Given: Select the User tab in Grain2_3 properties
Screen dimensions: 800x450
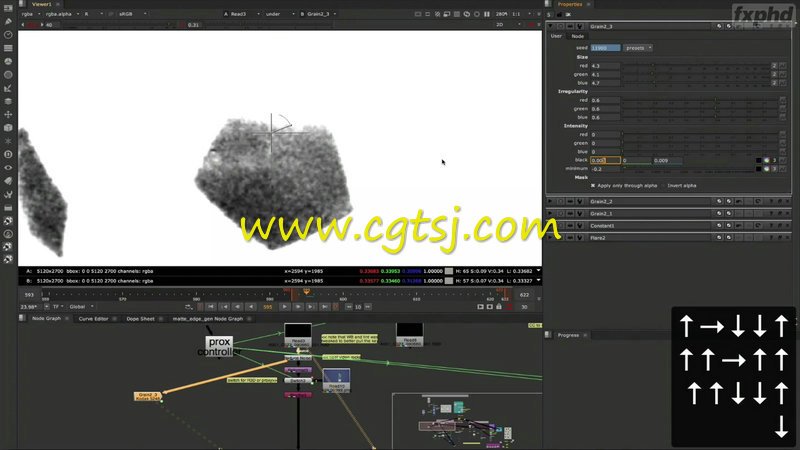Looking at the screenshot, I should [x=556, y=36].
